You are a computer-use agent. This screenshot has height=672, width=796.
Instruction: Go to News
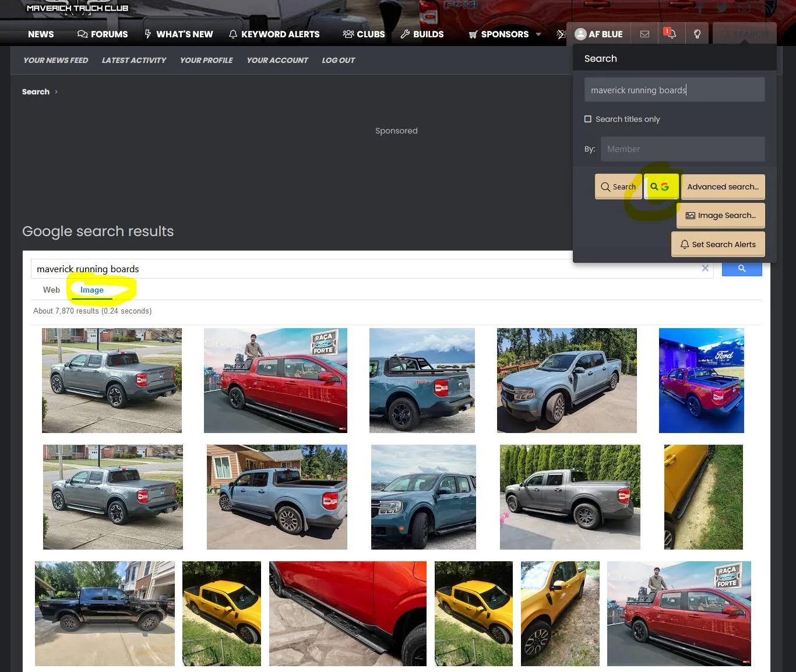pos(41,34)
